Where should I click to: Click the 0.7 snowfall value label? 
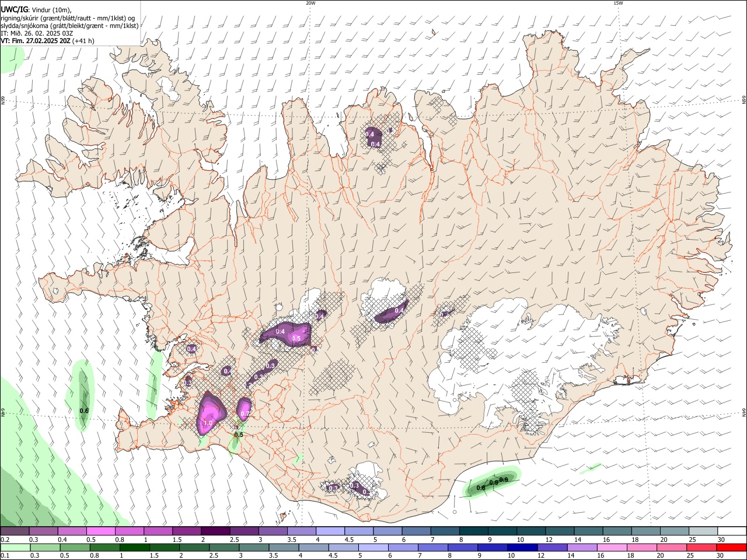point(245,414)
